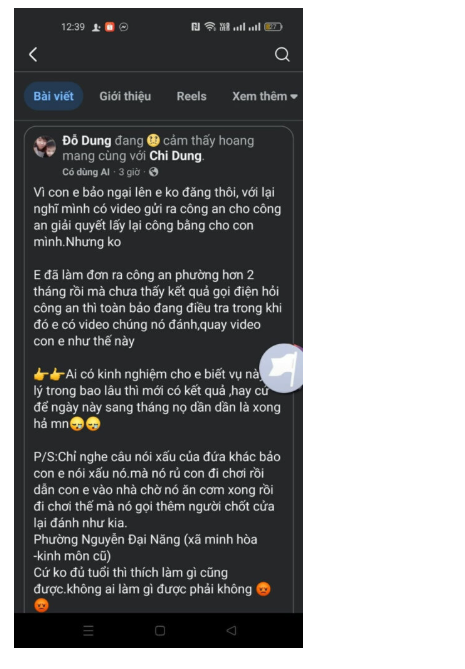Tap the Android home square button
465x669 pixels.
[160, 631]
